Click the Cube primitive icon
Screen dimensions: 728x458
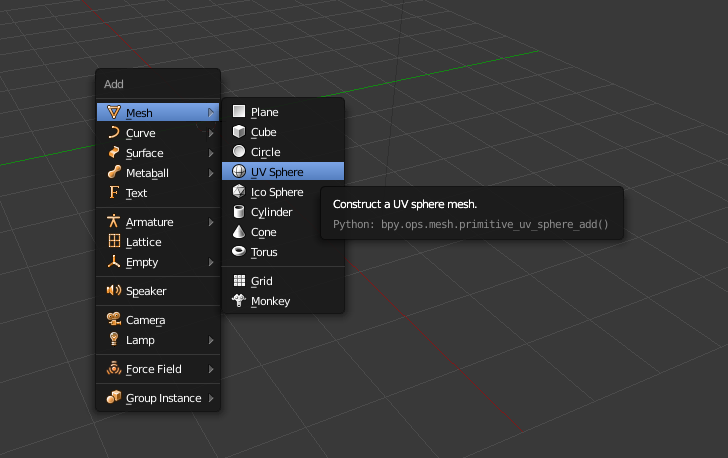(x=239, y=131)
